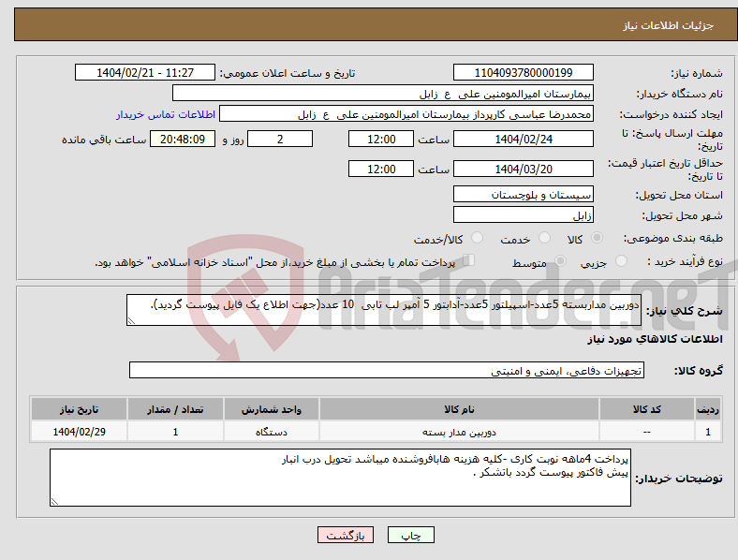Viewport: 738px width, 560px height.
Task: Select the جزیی purchase type radio
Action: click(x=621, y=260)
